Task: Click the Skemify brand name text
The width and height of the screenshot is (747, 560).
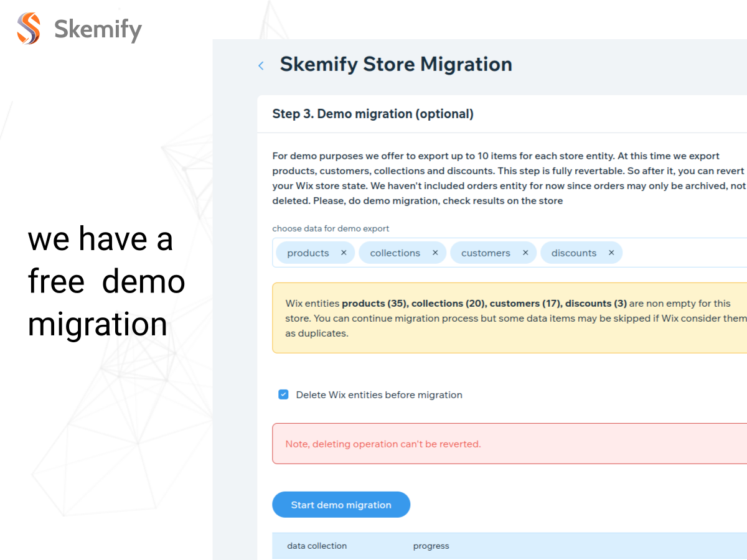Action: point(98,29)
